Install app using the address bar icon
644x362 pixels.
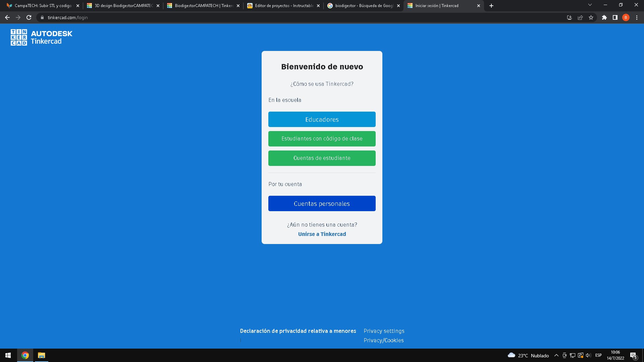coord(569,17)
